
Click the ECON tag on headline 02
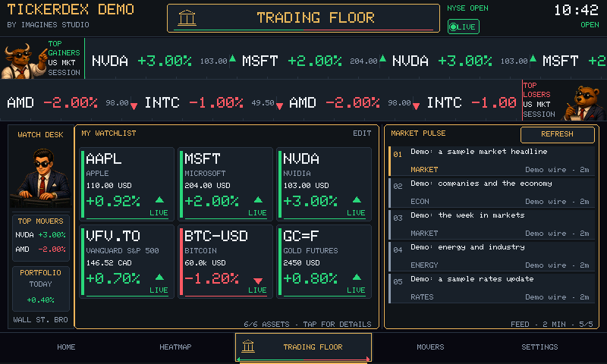point(420,202)
